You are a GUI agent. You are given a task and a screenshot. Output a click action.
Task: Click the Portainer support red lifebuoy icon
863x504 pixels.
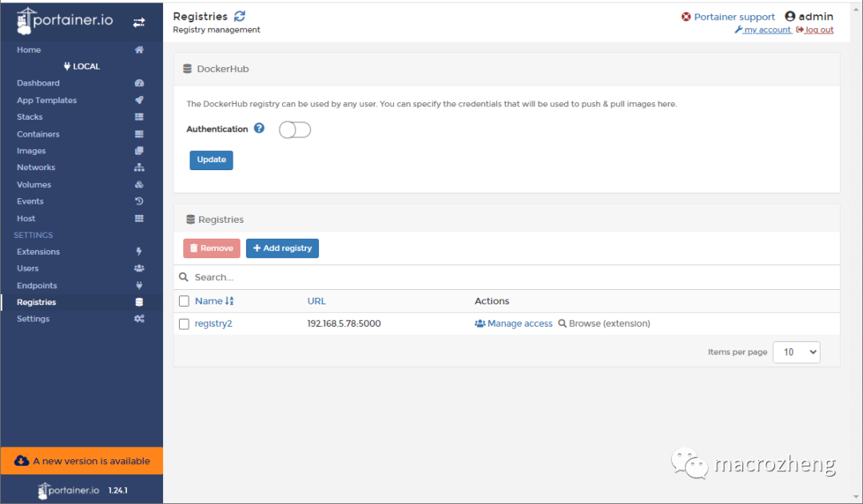click(686, 17)
